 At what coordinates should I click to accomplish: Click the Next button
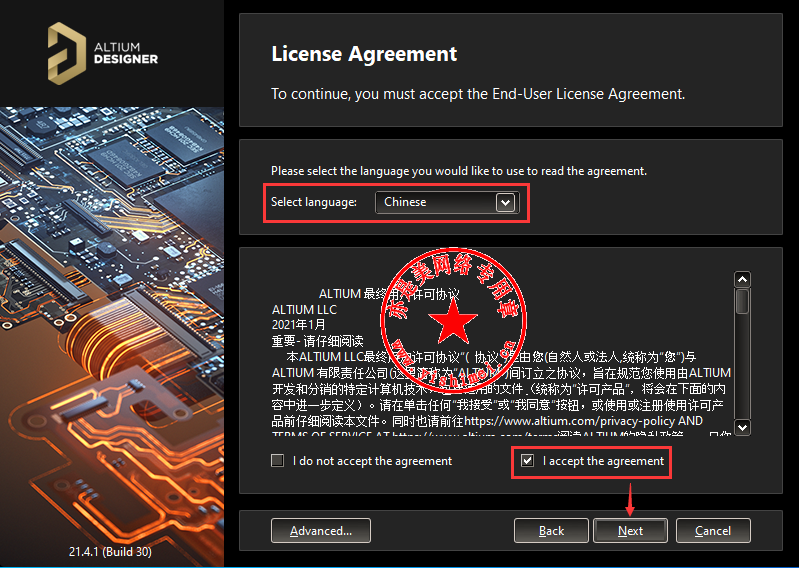point(630,531)
